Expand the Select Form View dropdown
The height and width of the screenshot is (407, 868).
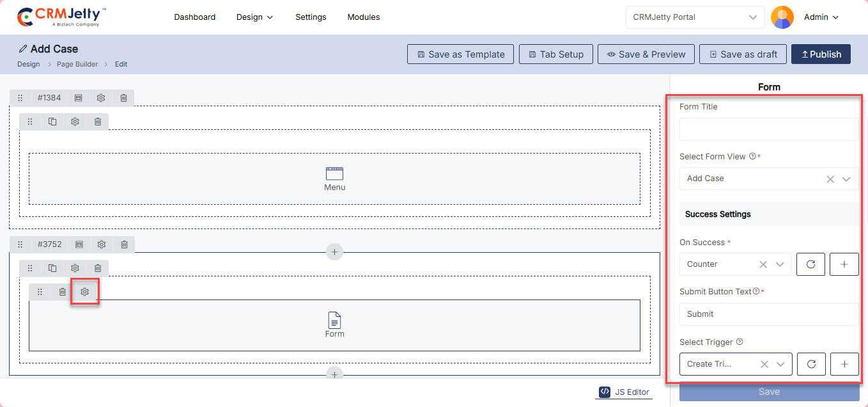847,179
